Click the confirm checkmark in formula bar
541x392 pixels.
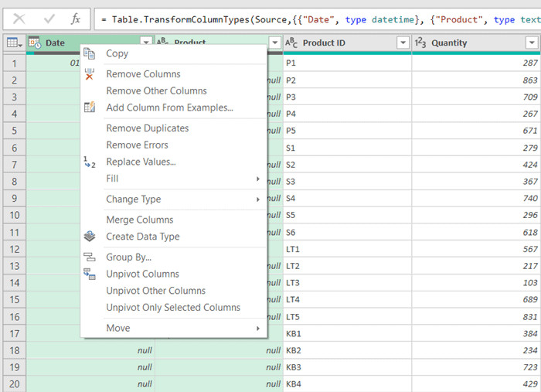(49, 19)
